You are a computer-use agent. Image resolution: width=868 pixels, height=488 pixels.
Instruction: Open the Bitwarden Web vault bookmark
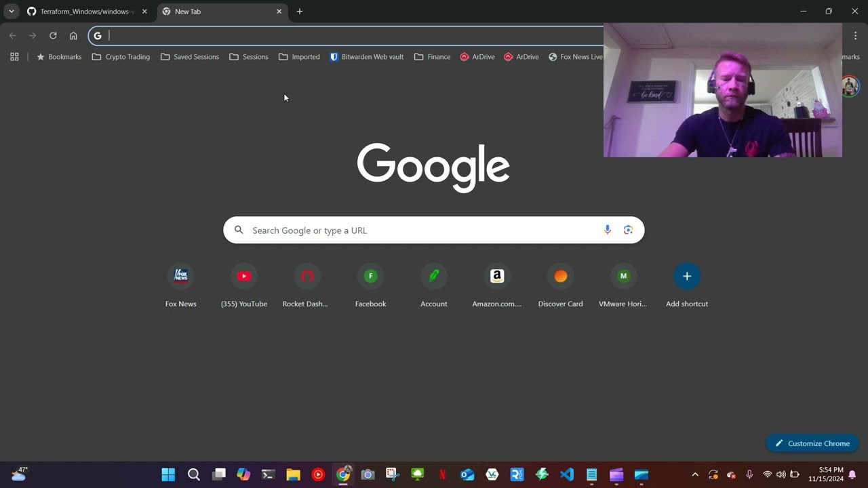point(366,57)
